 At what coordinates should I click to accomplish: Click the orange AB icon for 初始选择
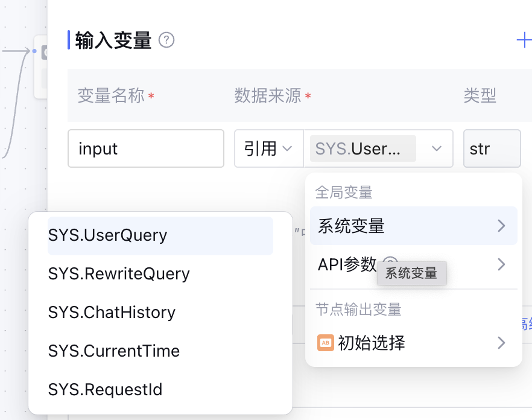326,343
